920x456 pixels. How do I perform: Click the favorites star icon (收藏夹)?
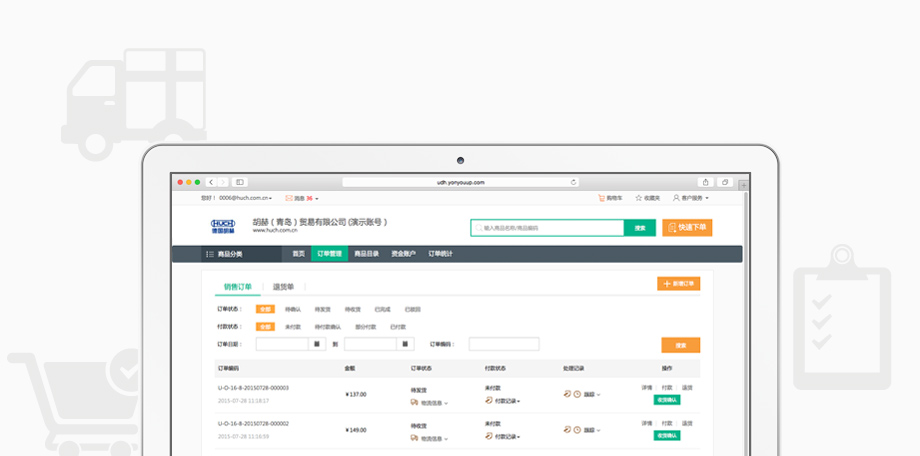[x=638, y=198]
